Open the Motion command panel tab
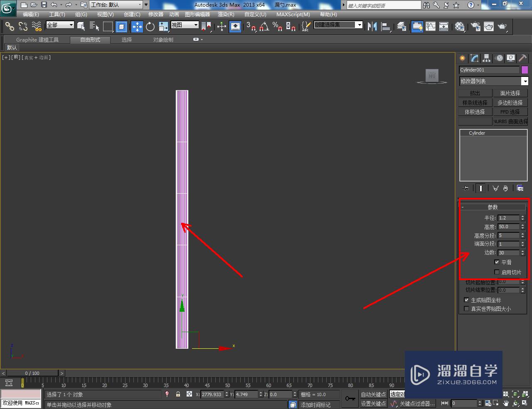The image size is (532, 409). 499,58
